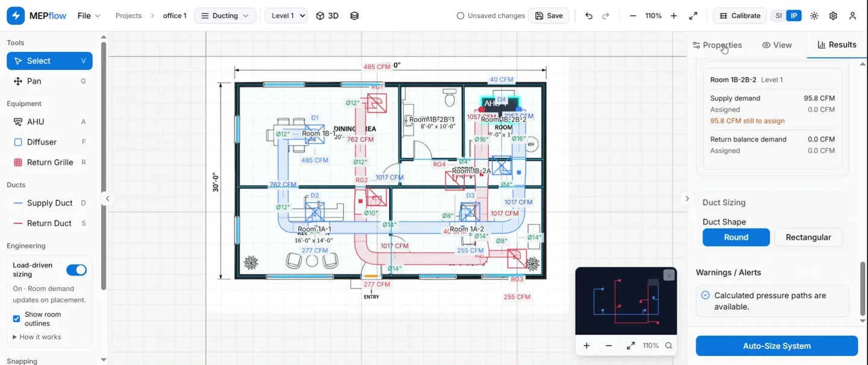Click the Calibrate button

[x=740, y=16]
